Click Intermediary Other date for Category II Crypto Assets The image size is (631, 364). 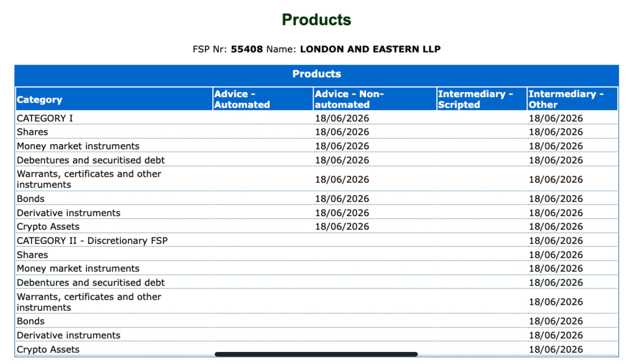pos(556,349)
